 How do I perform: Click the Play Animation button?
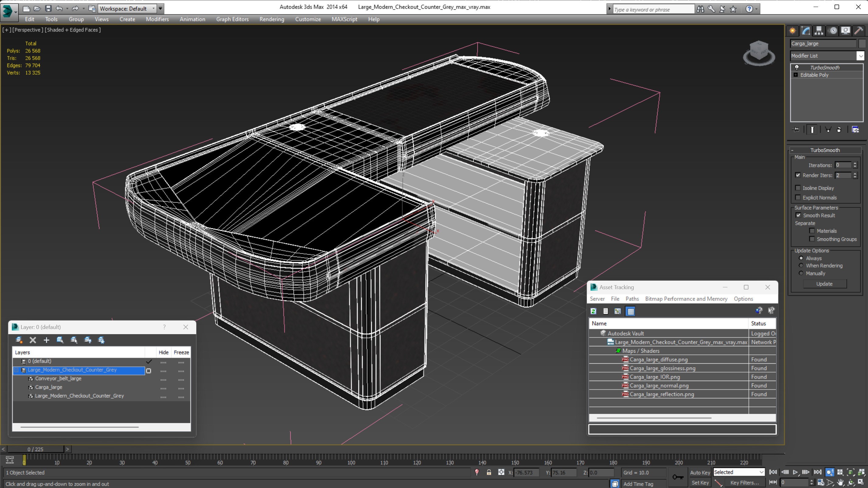click(795, 472)
